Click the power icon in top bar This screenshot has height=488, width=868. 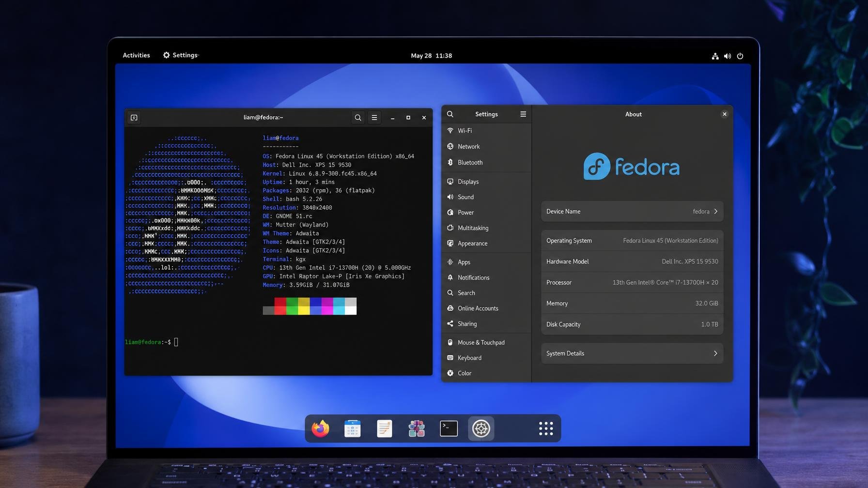[x=740, y=56]
